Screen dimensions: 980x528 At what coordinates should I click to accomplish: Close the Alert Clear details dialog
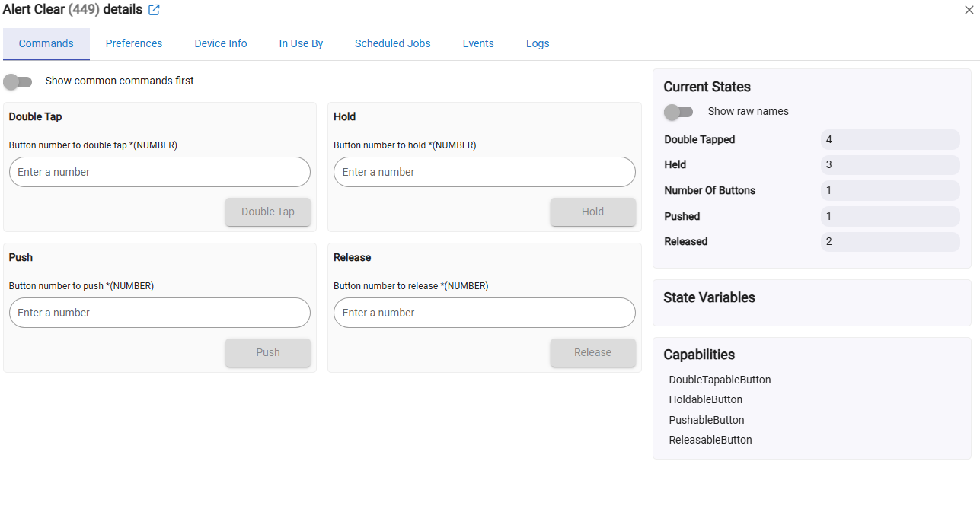(x=969, y=10)
